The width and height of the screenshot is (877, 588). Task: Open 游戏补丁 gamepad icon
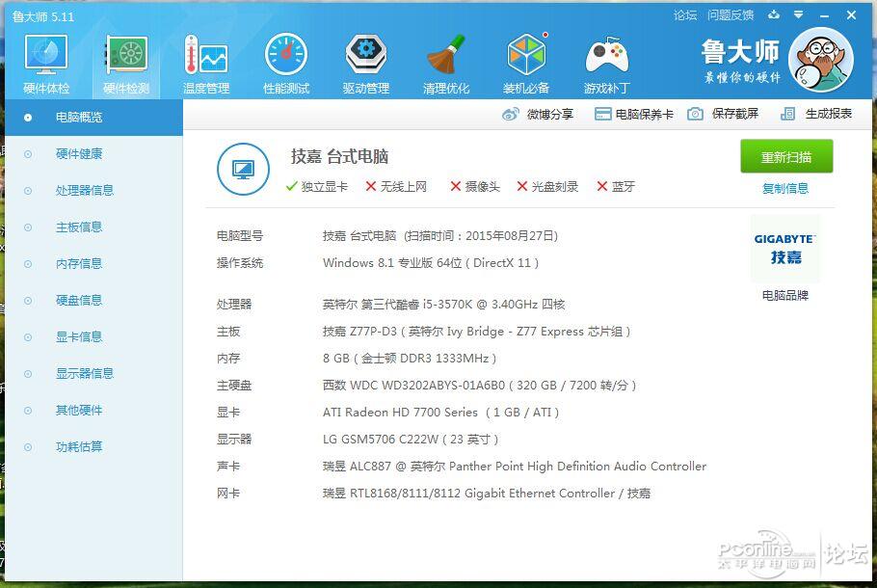pos(606,64)
